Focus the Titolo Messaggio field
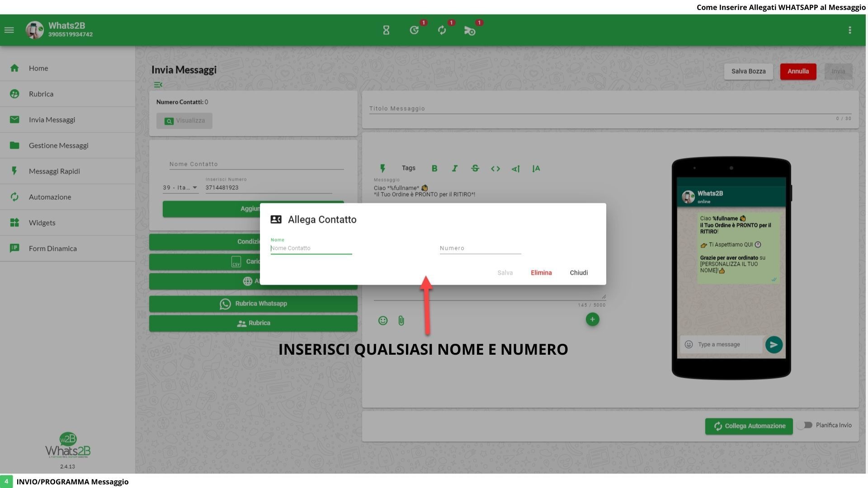Viewport: 868px width, 488px height. point(610,108)
